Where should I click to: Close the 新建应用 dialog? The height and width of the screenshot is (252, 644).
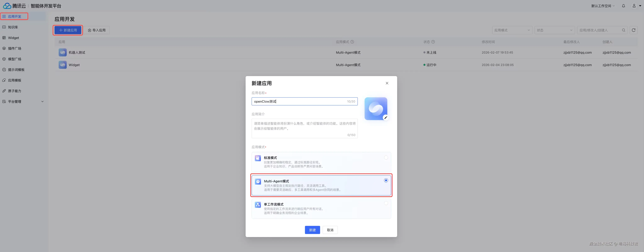387,83
